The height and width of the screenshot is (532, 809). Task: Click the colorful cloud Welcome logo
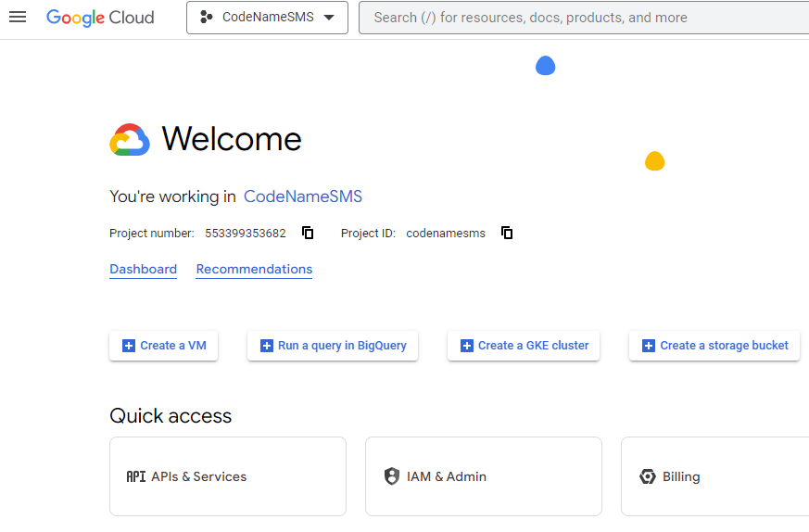[130, 140]
